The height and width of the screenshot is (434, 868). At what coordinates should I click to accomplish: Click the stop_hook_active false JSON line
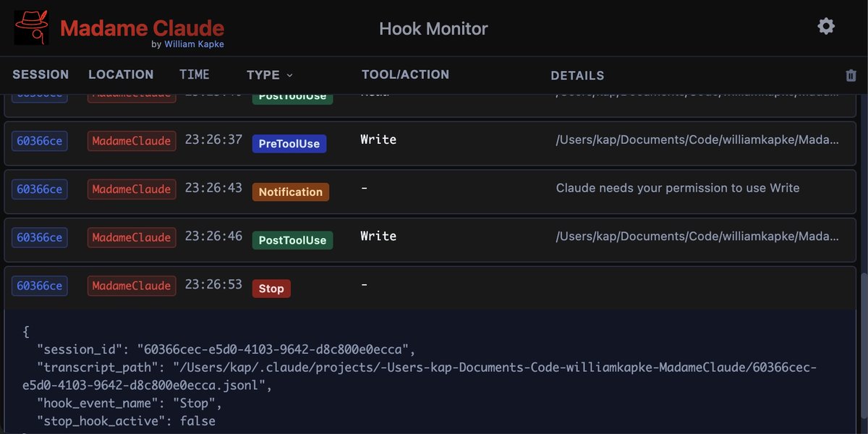point(126,421)
